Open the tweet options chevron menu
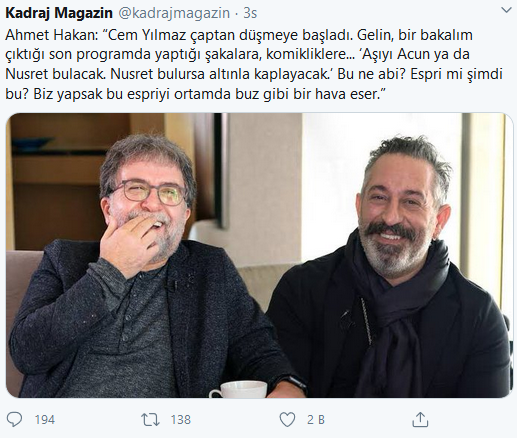517x438 pixels. click(x=506, y=11)
